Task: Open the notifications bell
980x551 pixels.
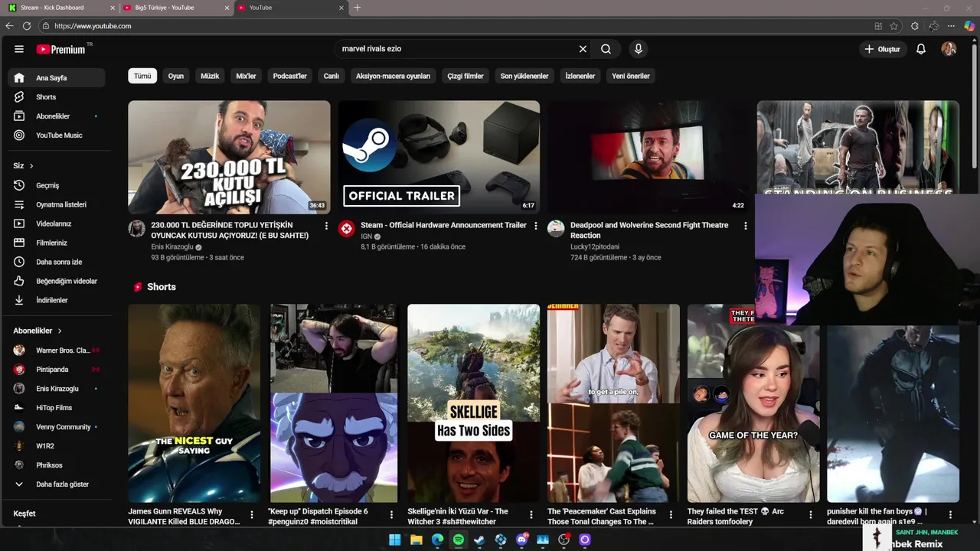Action: [x=921, y=49]
